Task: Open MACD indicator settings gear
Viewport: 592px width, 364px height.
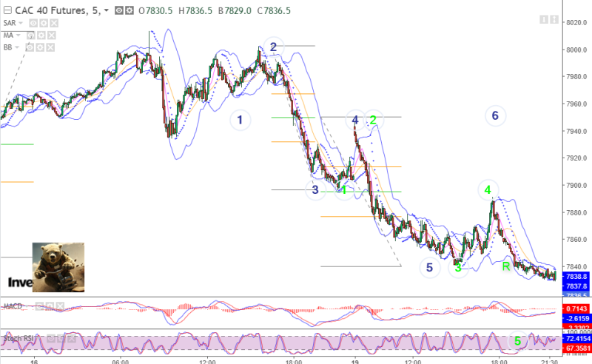Action: coord(50,306)
